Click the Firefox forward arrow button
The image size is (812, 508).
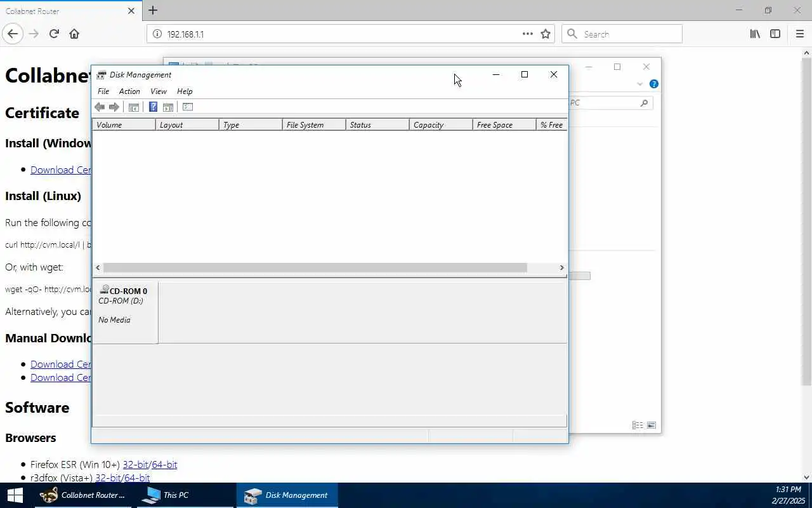[x=34, y=34]
